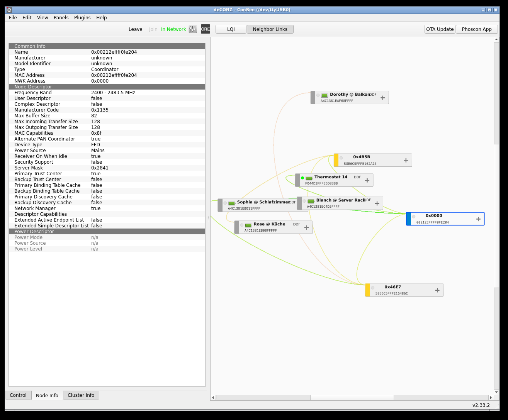508x420 pixels.
Task: Click battery icon on Blanch @ Server Rack node
Action: point(311,201)
